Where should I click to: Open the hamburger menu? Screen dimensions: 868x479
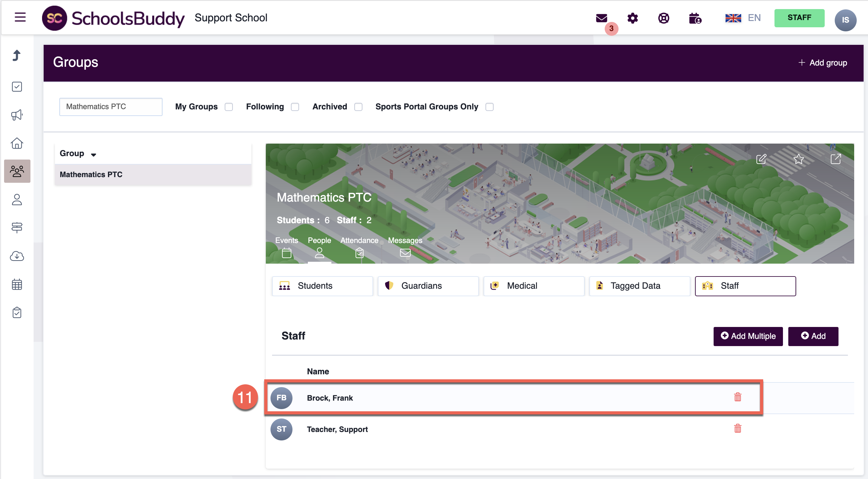[x=20, y=17]
